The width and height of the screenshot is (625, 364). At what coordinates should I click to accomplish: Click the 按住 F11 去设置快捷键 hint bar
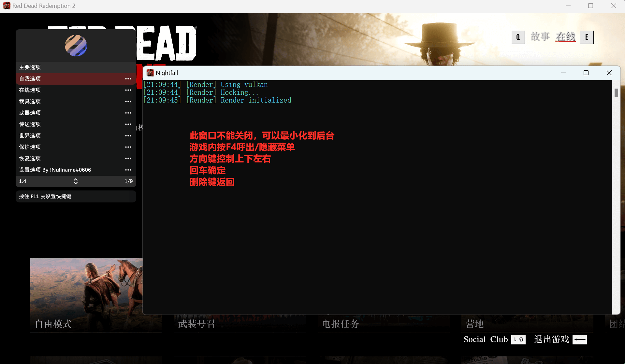tap(76, 196)
